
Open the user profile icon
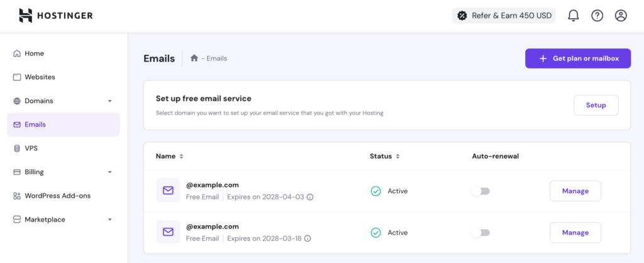(621, 16)
